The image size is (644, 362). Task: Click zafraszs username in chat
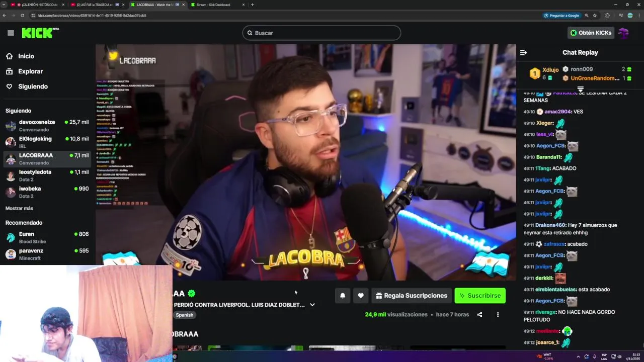tap(554, 244)
